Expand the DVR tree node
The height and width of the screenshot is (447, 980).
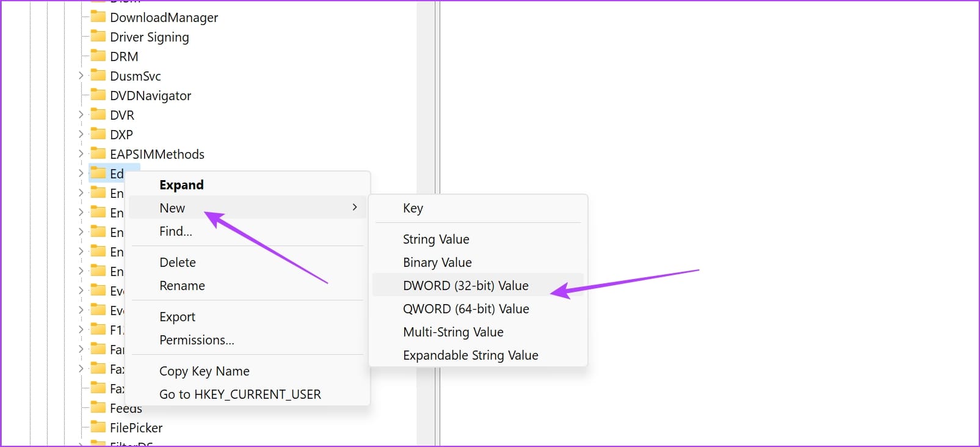point(81,115)
